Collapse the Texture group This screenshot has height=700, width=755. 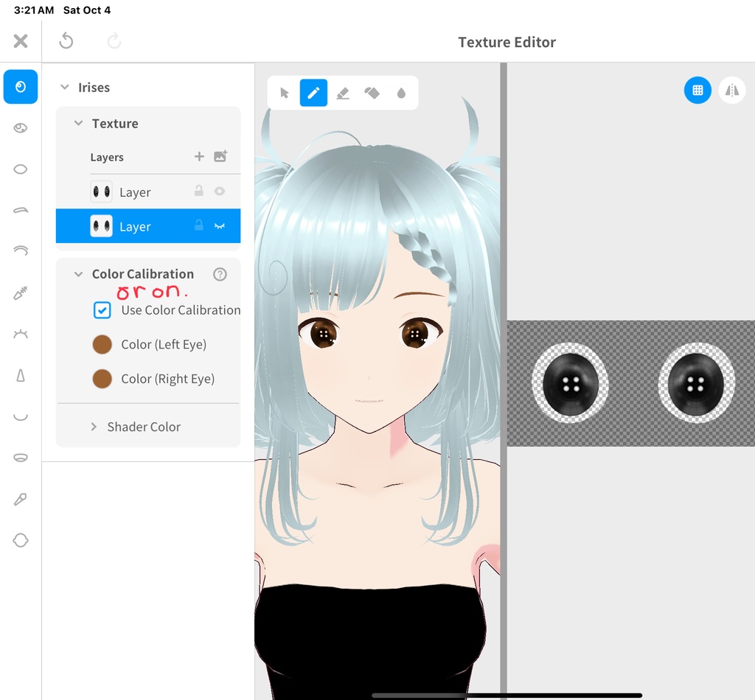79,123
